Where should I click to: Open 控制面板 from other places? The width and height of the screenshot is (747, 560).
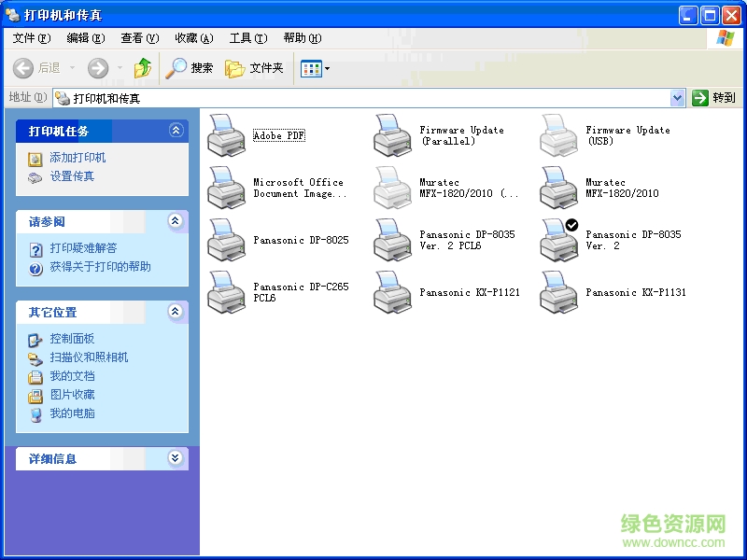point(72,339)
